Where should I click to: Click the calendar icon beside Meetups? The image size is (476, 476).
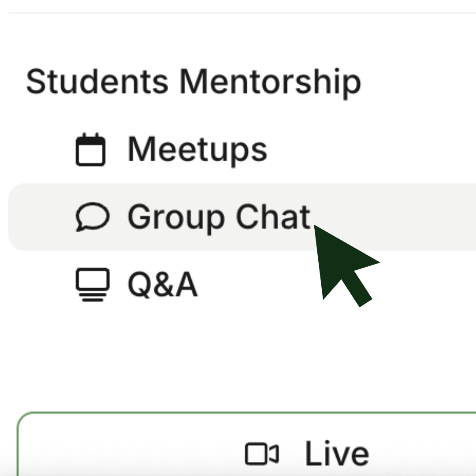[x=90, y=150]
